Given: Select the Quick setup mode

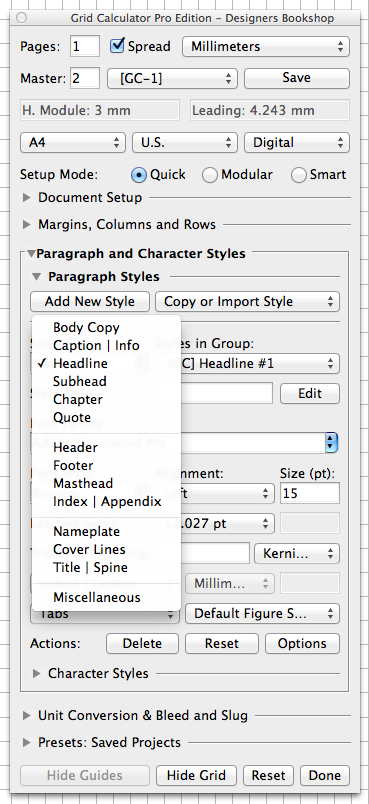Looking at the screenshot, I should (138, 175).
